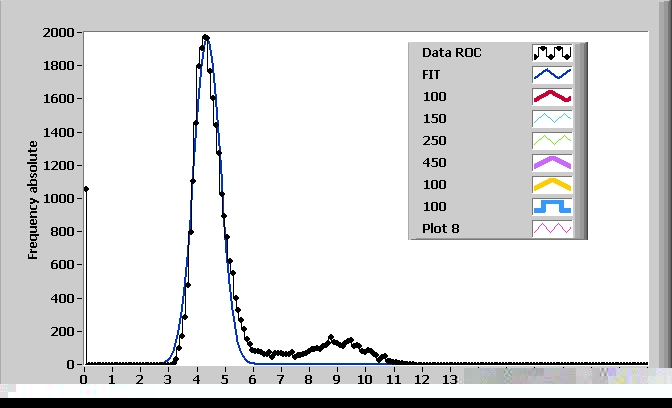Click the thick yellow line plot icon
This screenshot has width=672, height=408.
click(x=551, y=184)
